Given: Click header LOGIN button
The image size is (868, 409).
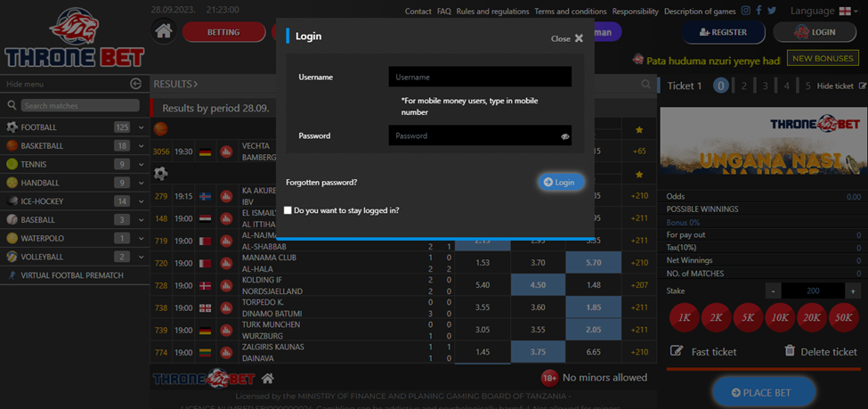Looking at the screenshot, I should tap(815, 32).
